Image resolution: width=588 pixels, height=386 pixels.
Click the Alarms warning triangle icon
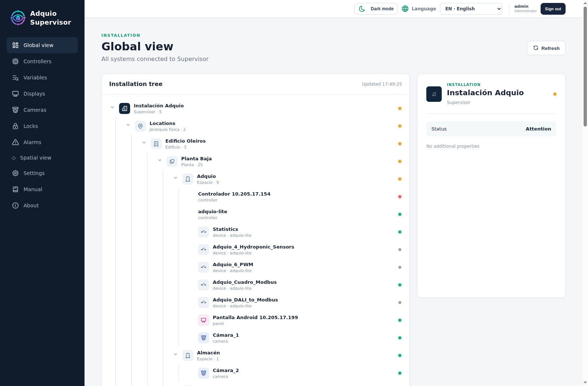15,142
